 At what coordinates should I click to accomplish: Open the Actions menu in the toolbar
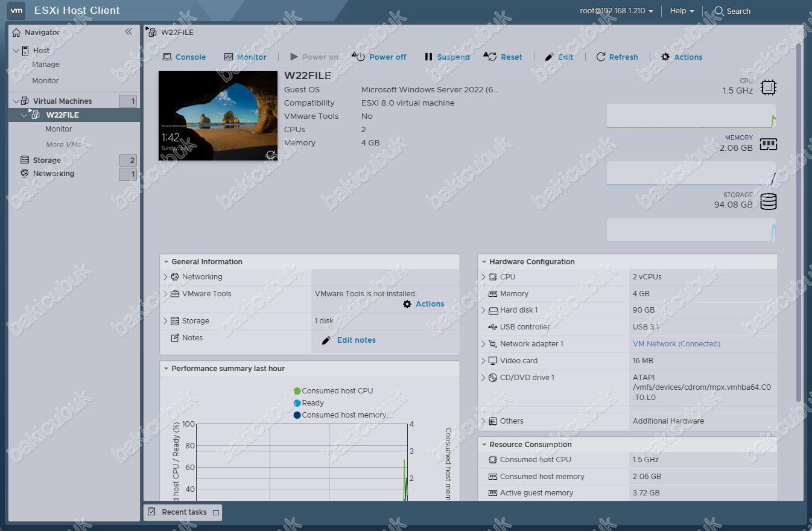coord(682,57)
